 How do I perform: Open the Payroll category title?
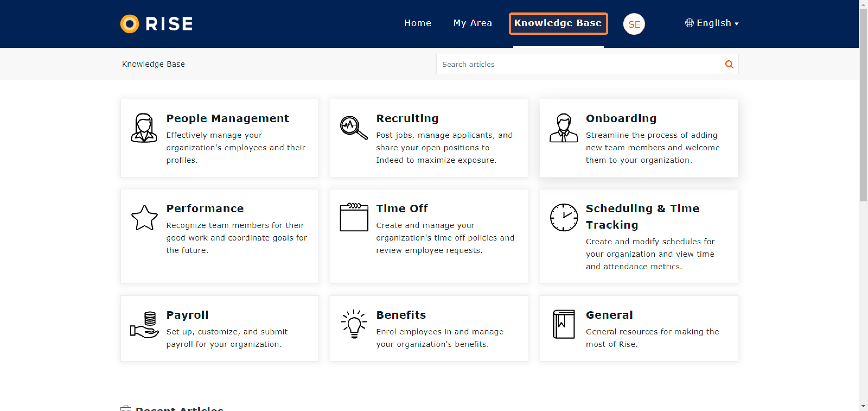[x=187, y=315]
